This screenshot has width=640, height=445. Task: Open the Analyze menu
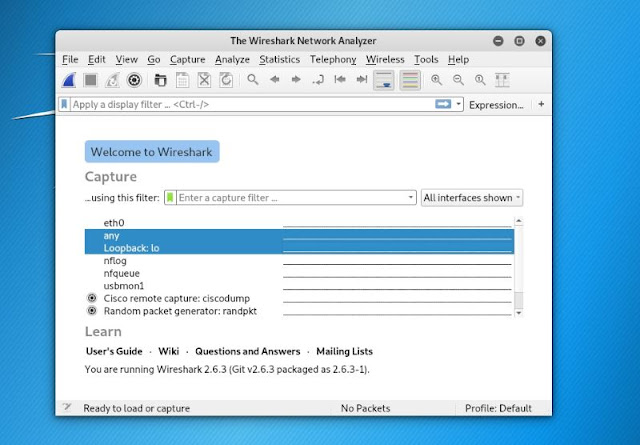point(232,60)
